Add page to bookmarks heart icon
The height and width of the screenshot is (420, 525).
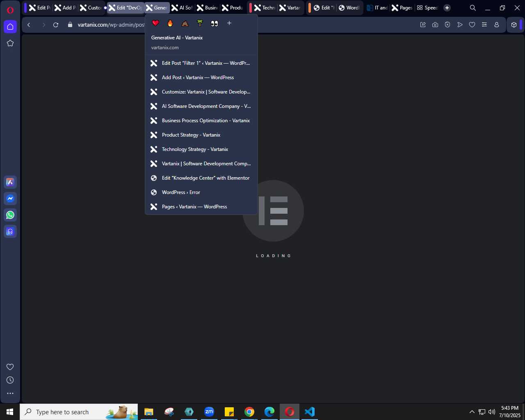[x=472, y=25]
